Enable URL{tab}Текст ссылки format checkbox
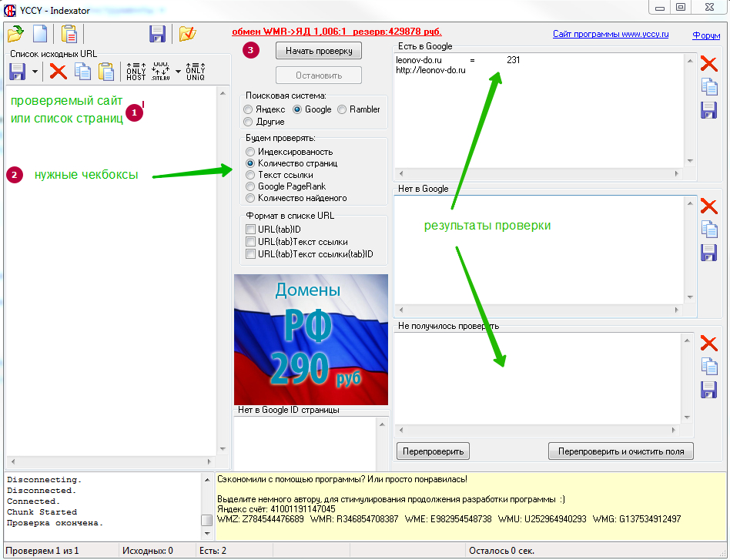 [x=250, y=241]
